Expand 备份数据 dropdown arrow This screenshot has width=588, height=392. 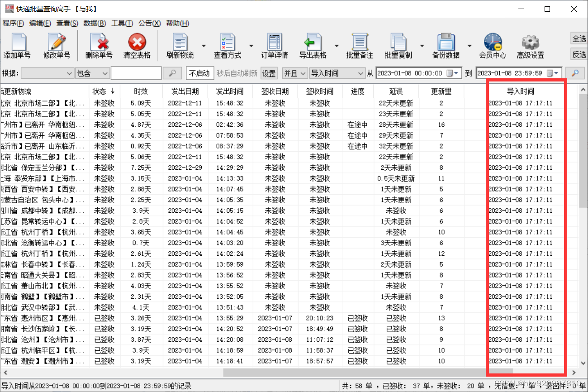tap(469, 46)
